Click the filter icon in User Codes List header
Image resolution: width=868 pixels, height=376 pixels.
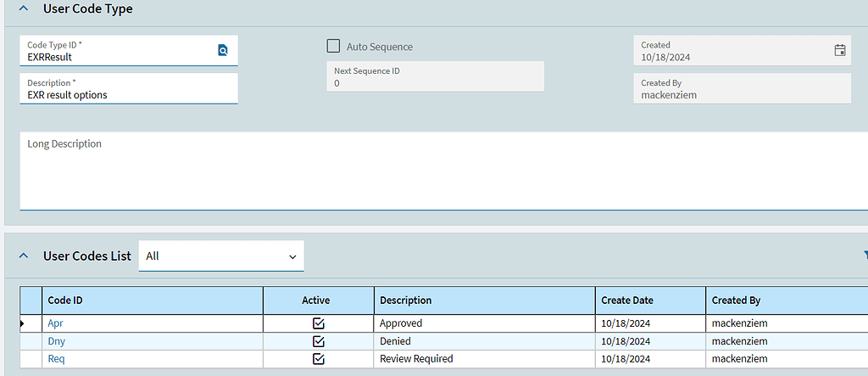[865, 255]
